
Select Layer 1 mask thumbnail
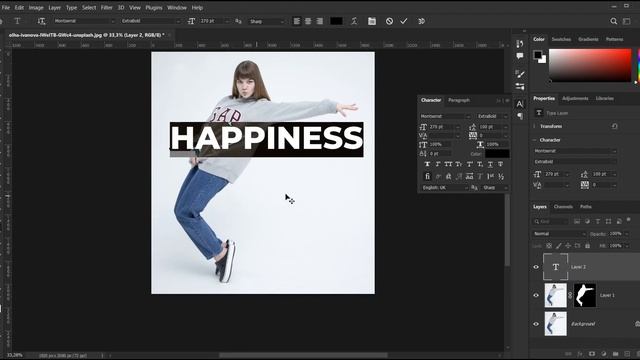coord(584,296)
